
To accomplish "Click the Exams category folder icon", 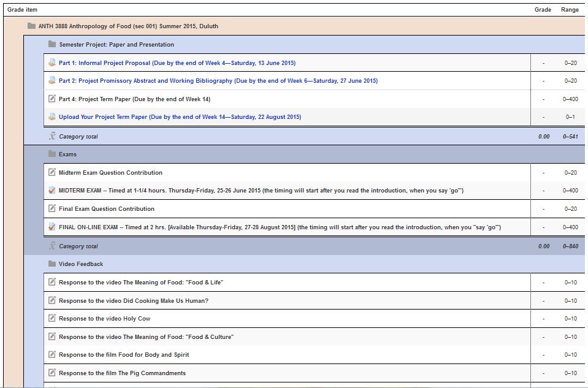I will coord(52,154).
